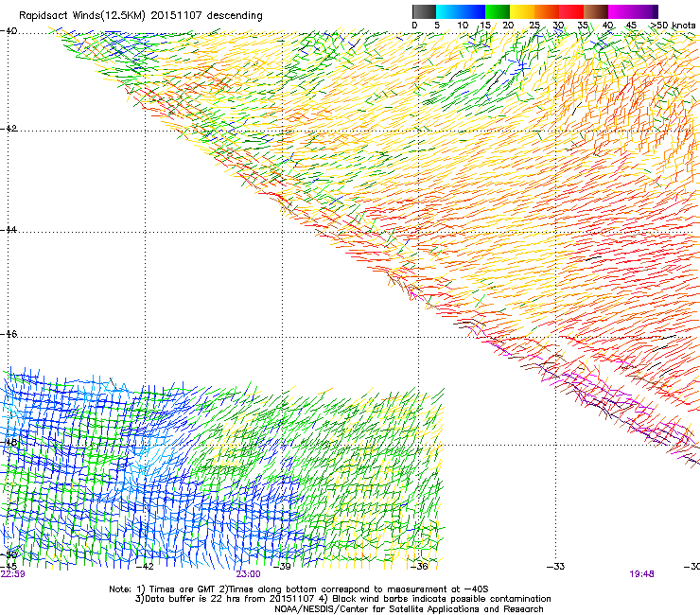The width and height of the screenshot is (700, 615).
Task: Click the legend label '10'
Action: (463, 26)
